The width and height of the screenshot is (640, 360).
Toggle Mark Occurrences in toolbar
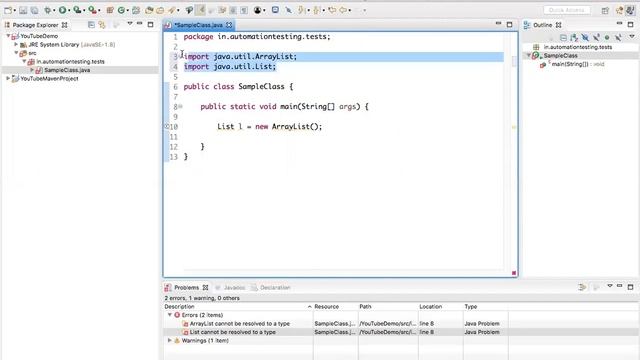point(201,10)
